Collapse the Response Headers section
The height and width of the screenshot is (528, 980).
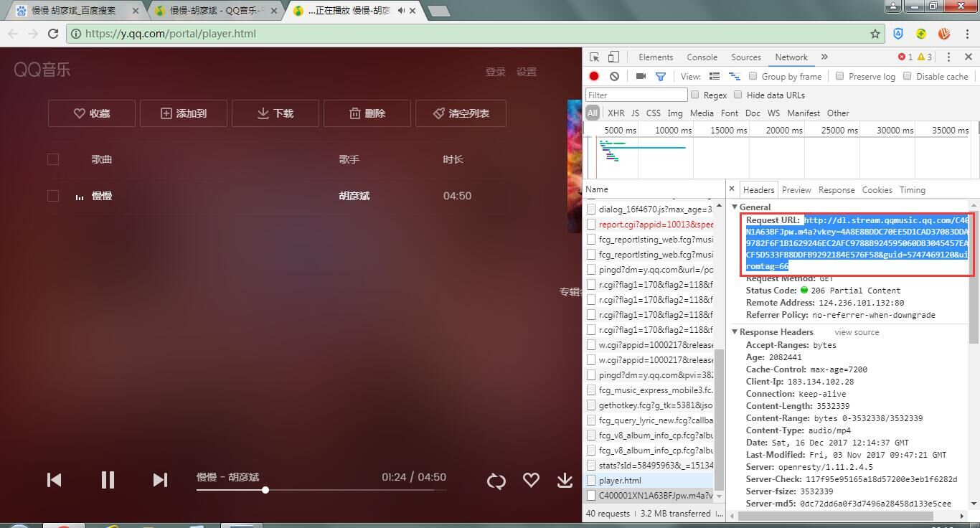point(734,331)
